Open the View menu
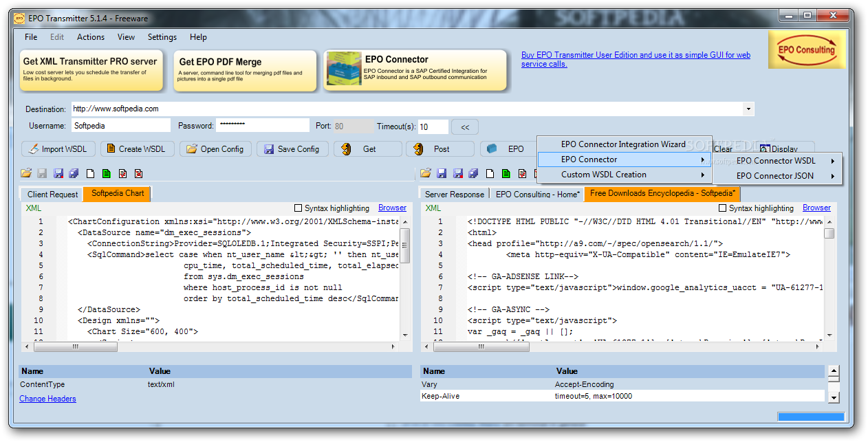Screen dimensions: 868x442 [x=127, y=37]
